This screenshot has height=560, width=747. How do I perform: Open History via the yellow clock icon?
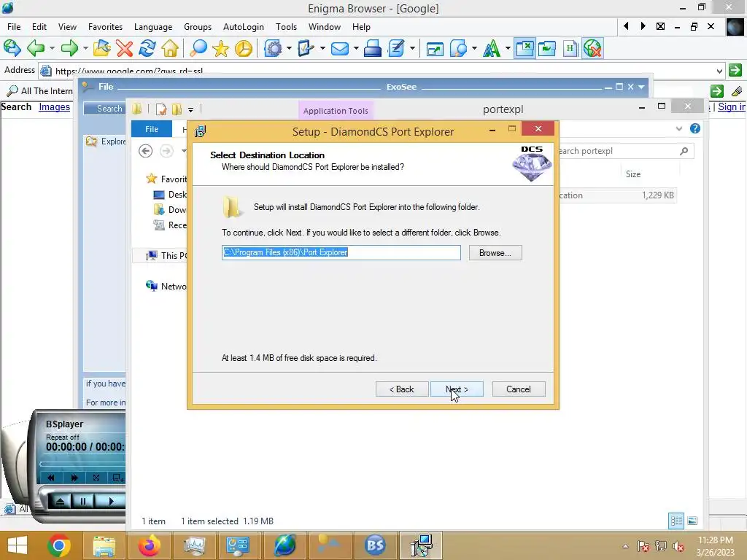pyautogui.click(x=244, y=48)
